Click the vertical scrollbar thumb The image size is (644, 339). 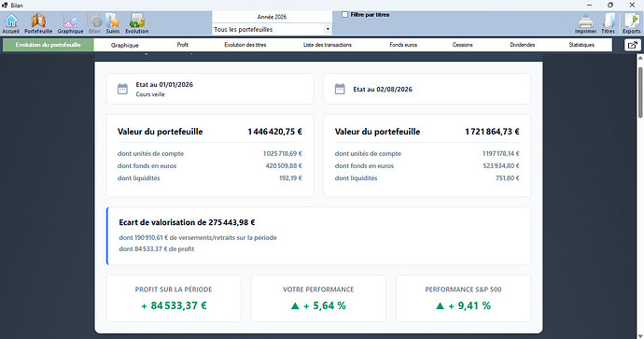[640, 92]
